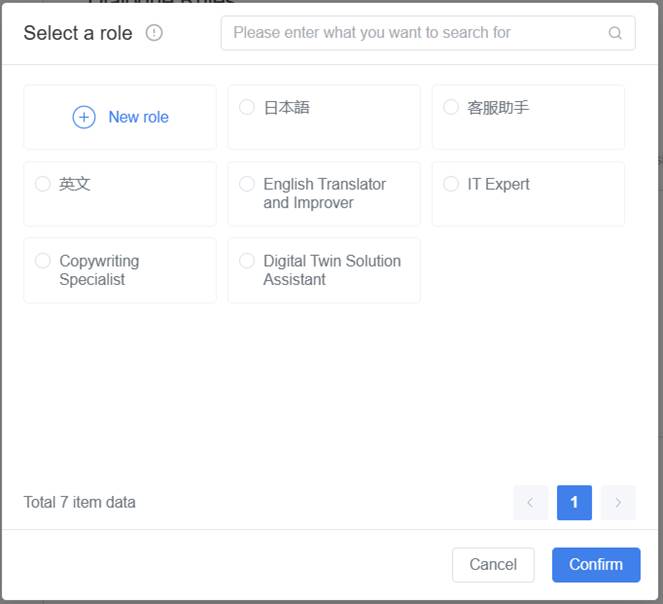This screenshot has height=604, width=663.
Task: Select English Translator and Improver radio
Action: pos(247,184)
